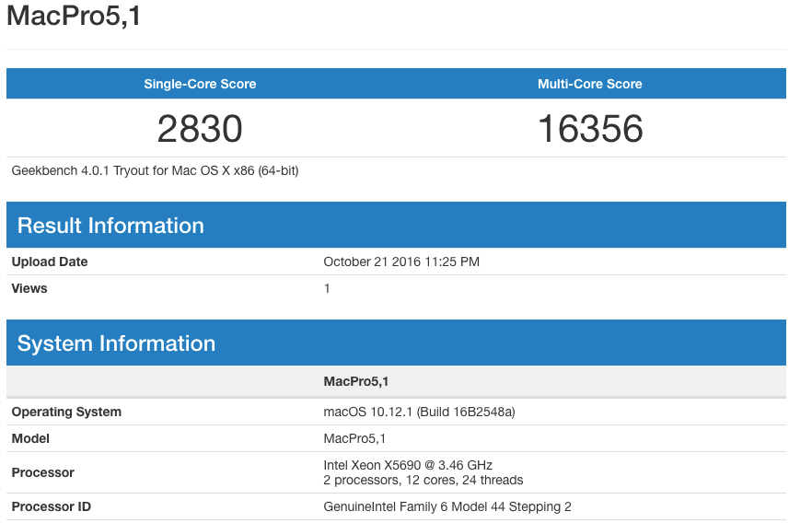Click the Result Information section heading
The image size is (812, 523).
pyautogui.click(x=110, y=226)
